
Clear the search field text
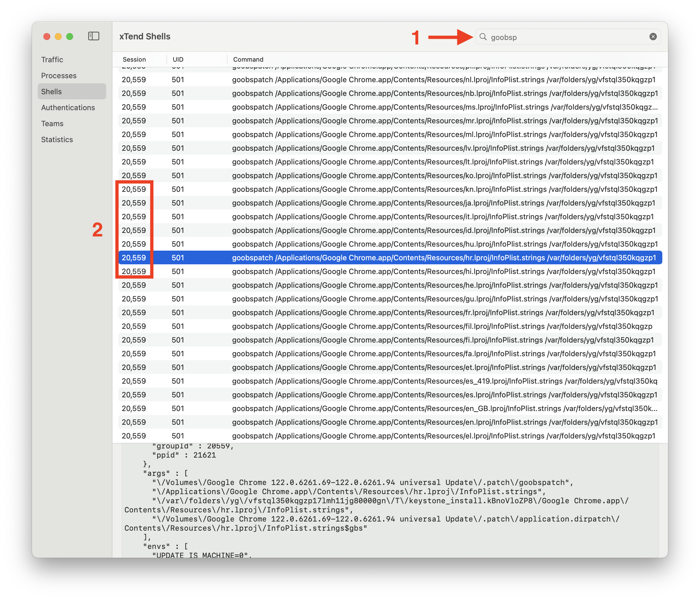653,37
